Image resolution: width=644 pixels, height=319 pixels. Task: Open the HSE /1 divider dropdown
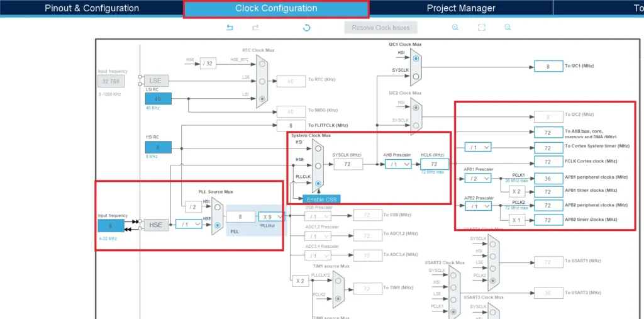tap(189, 224)
